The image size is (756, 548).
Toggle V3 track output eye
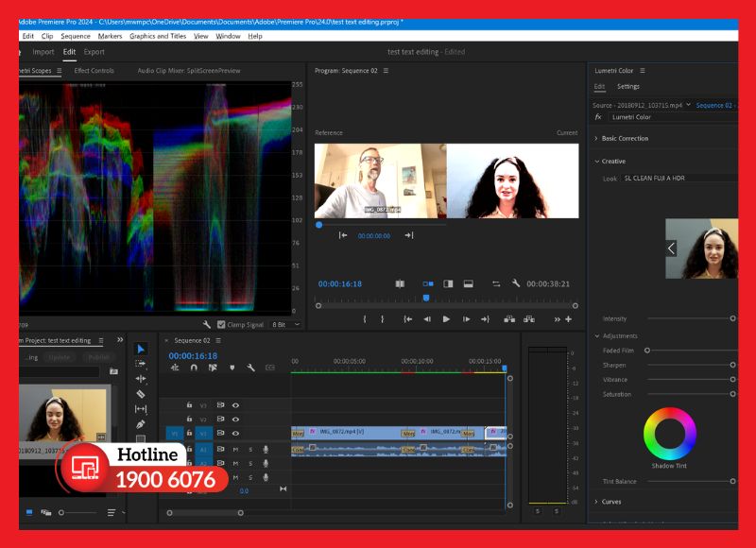[235, 405]
